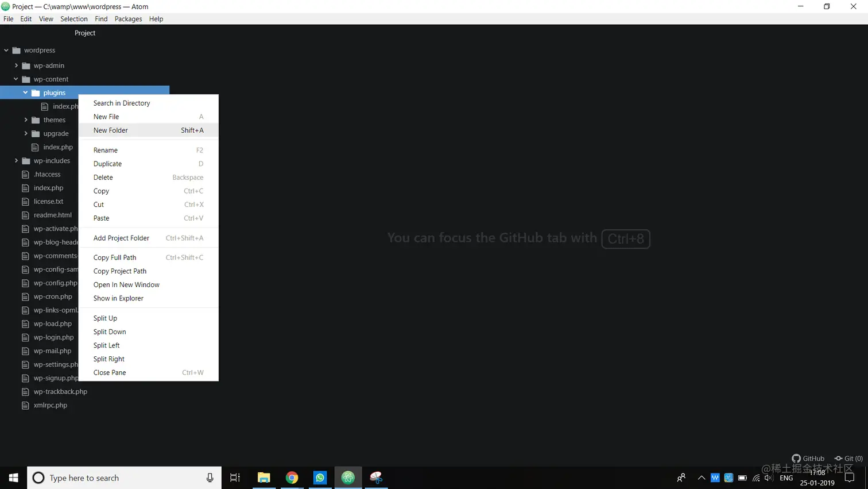Choose Add Project Folder from context menu
The width and height of the screenshot is (868, 489).
pos(148,238)
